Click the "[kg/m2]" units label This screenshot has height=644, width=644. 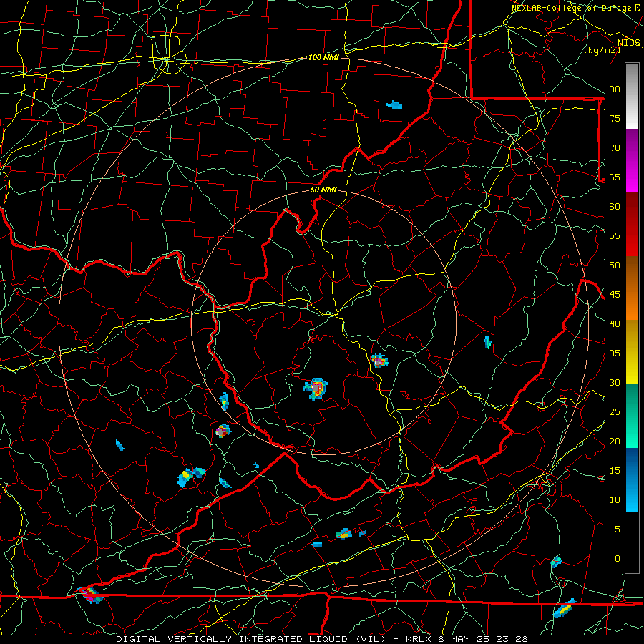(602, 50)
